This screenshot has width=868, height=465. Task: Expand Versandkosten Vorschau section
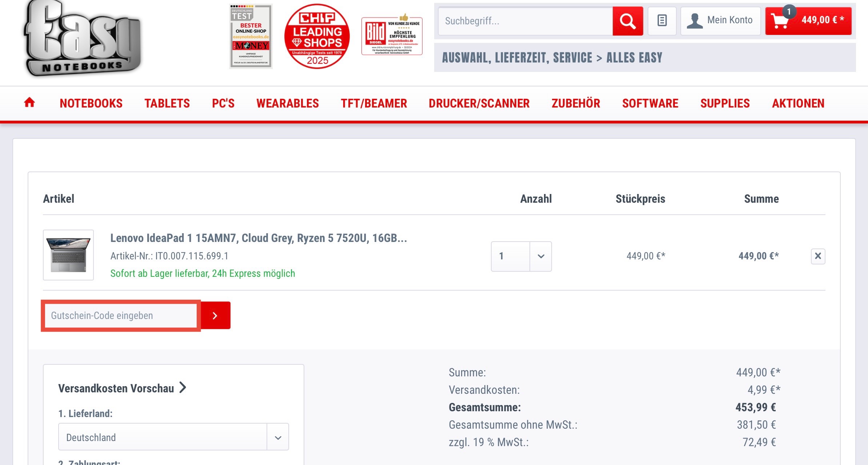tap(122, 388)
